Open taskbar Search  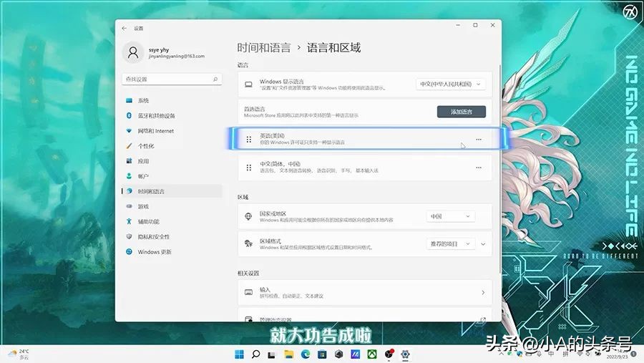pyautogui.click(x=255, y=354)
